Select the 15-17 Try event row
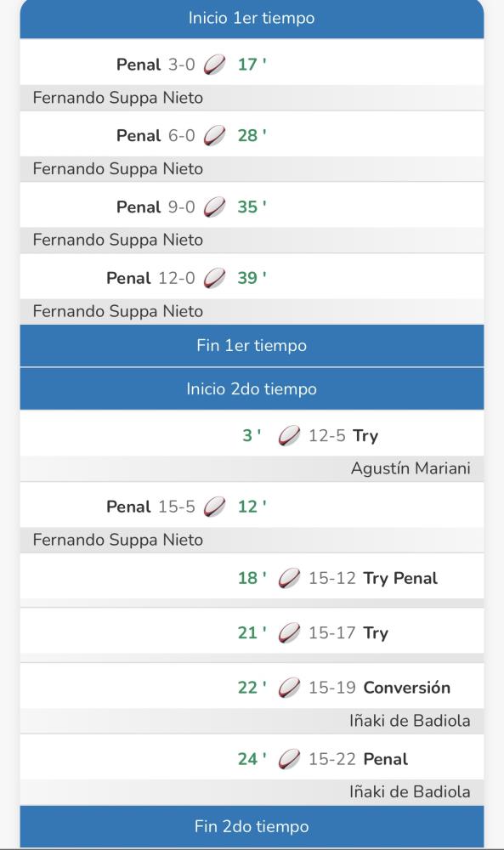504x850 pixels. [x=252, y=632]
